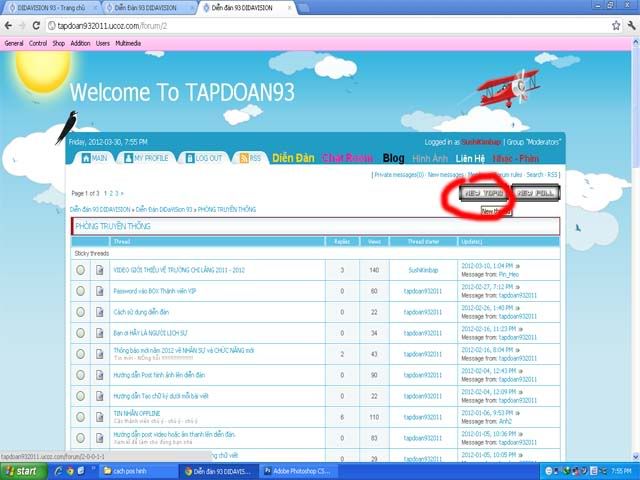640x480 pixels.
Task: Switch to the 'DIDAVISION 93 - Trang chủ' tab
Action: pos(51,8)
